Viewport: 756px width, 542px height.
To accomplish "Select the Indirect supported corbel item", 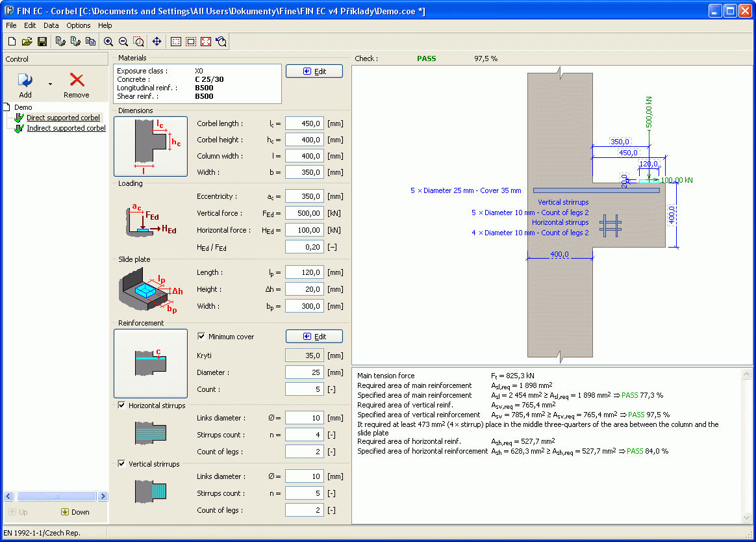I will click(66, 128).
